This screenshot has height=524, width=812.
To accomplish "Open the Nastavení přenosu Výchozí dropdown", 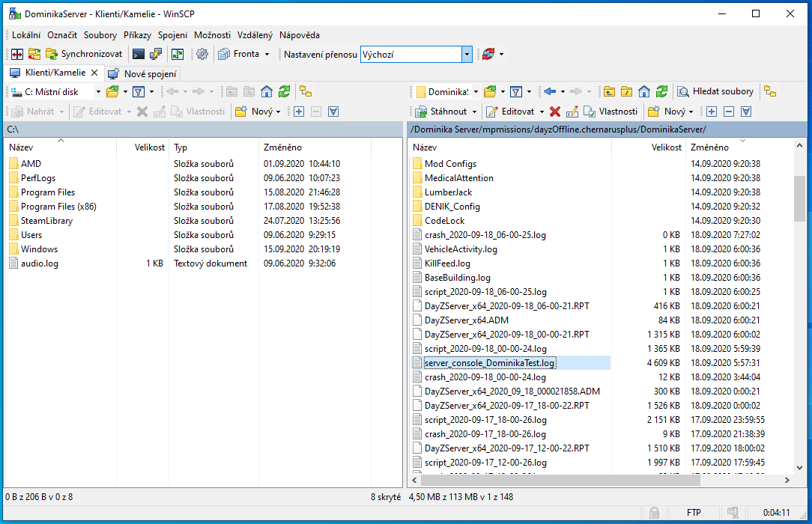I will point(467,54).
